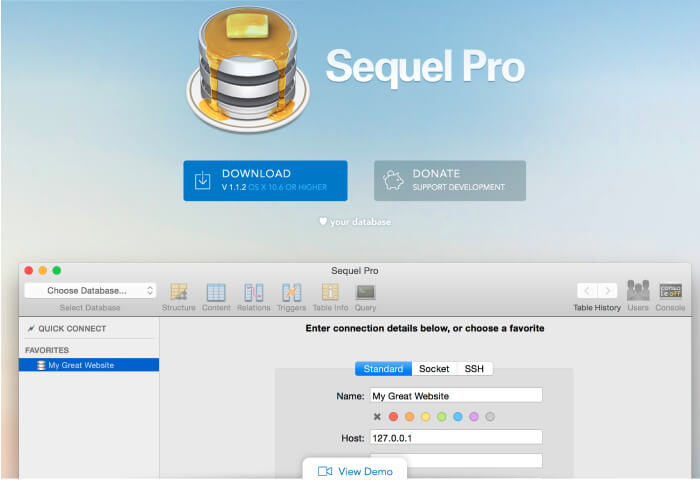700x480 pixels.
Task: Open the Relations view icon
Action: click(254, 292)
